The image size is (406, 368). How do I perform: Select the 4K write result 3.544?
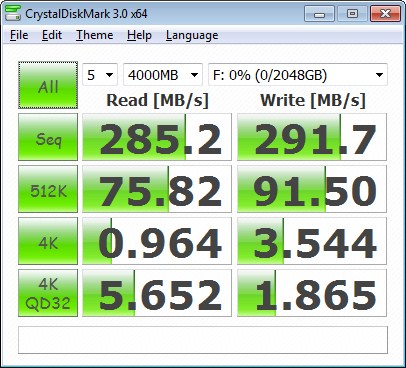tap(312, 241)
